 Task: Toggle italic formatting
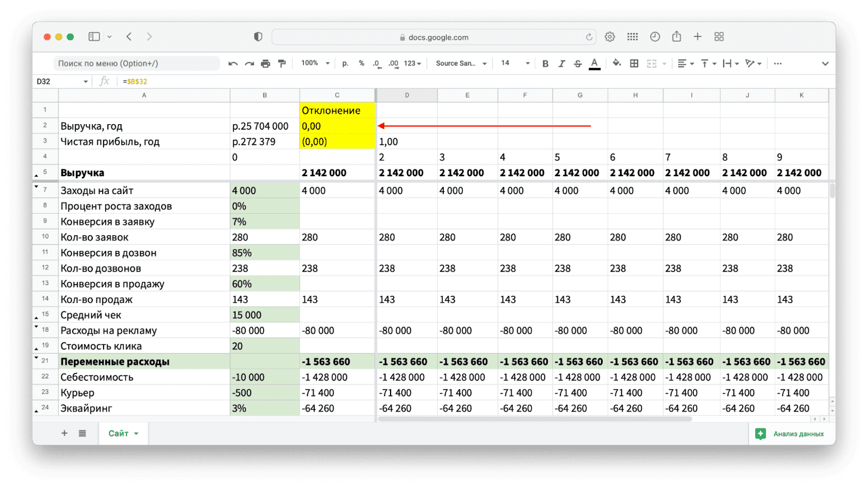tap(561, 63)
